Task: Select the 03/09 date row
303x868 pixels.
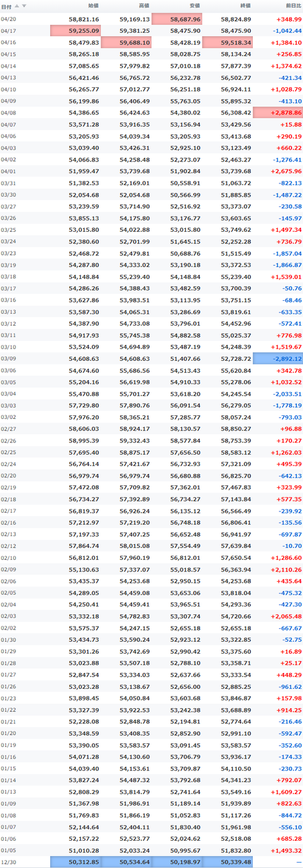Action: pos(151,358)
